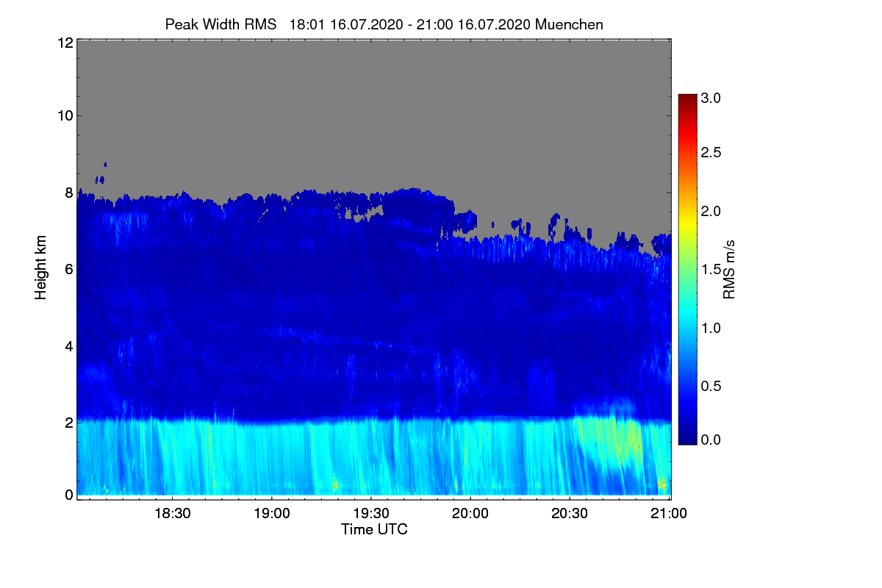Click the 19:30 time tick label
Image resolution: width=882 pixels, height=588 pixels.
371,512
